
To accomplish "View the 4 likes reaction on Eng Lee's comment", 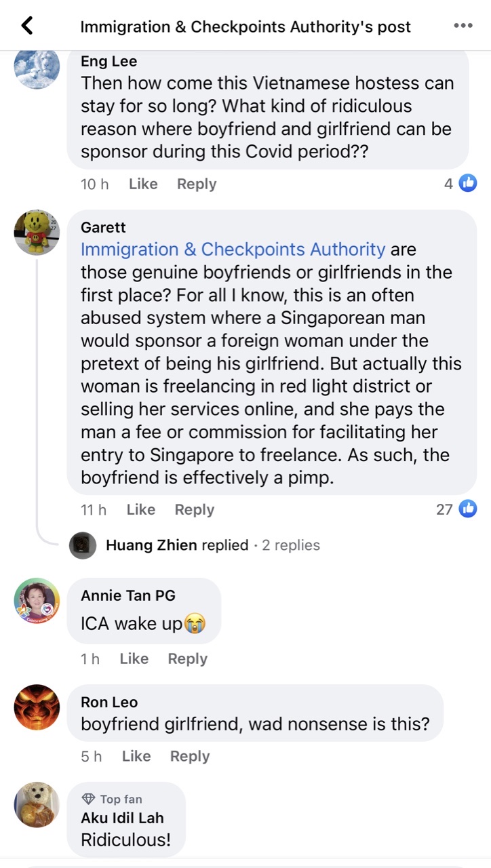I will pyautogui.click(x=460, y=183).
